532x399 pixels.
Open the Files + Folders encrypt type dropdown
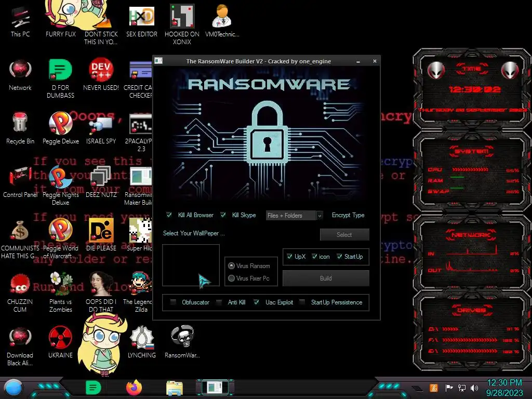(294, 216)
